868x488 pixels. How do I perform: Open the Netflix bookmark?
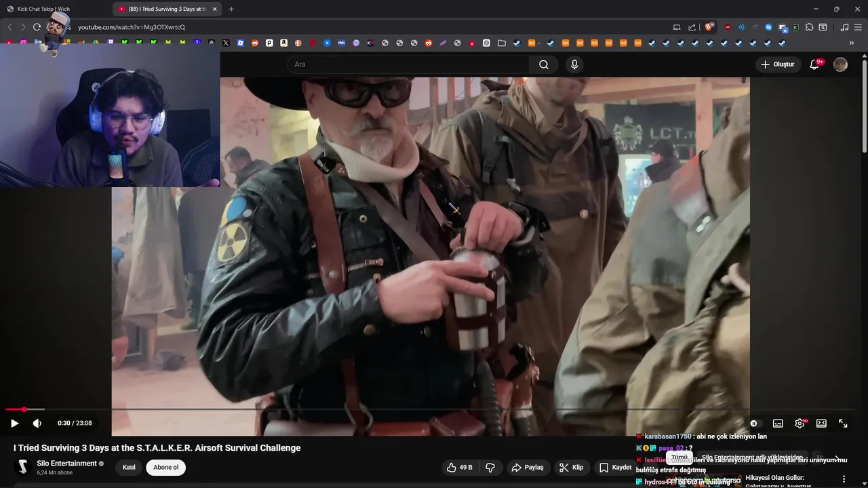(x=313, y=43)
